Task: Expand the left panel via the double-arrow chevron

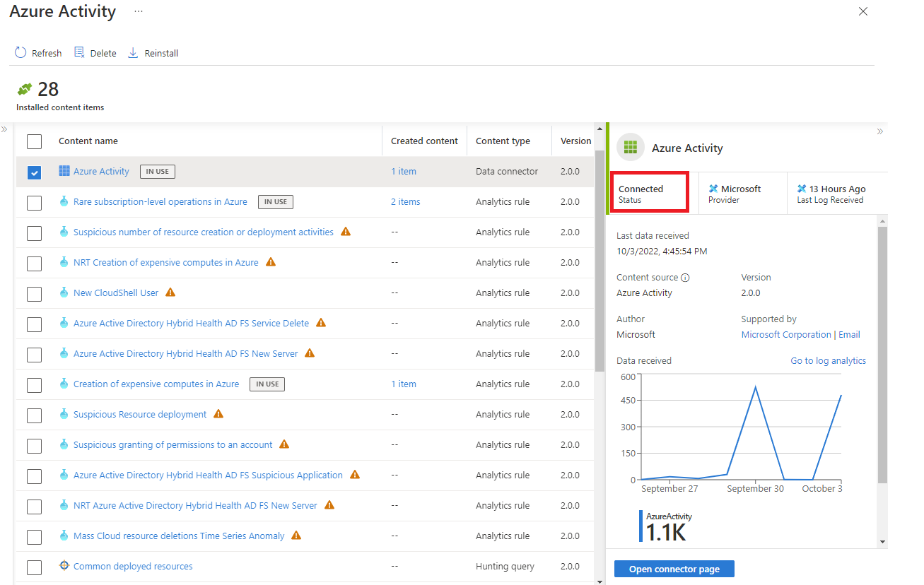Action: pyautogui.click(x=5, y=129)
